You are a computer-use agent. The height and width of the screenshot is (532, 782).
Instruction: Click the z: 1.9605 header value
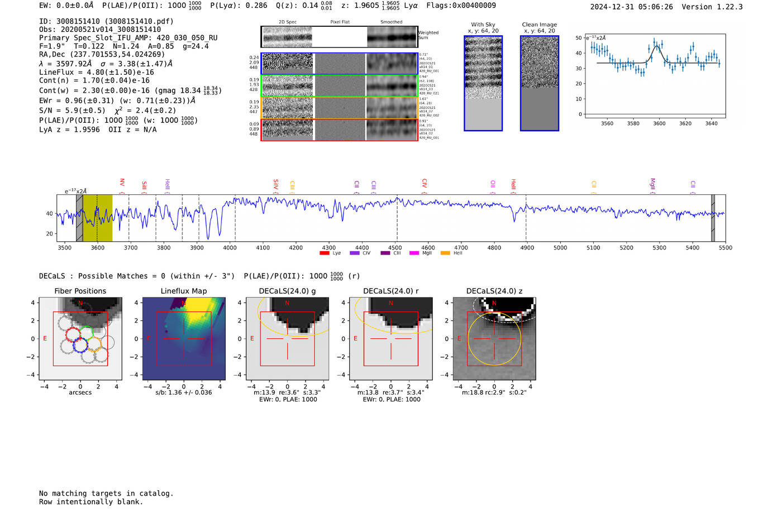370,6
